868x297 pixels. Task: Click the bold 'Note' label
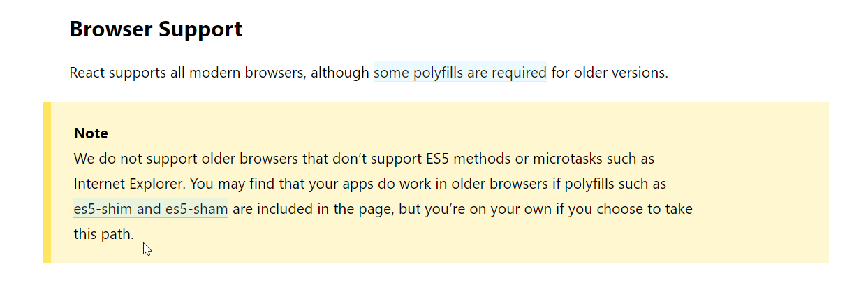[91, 133]
